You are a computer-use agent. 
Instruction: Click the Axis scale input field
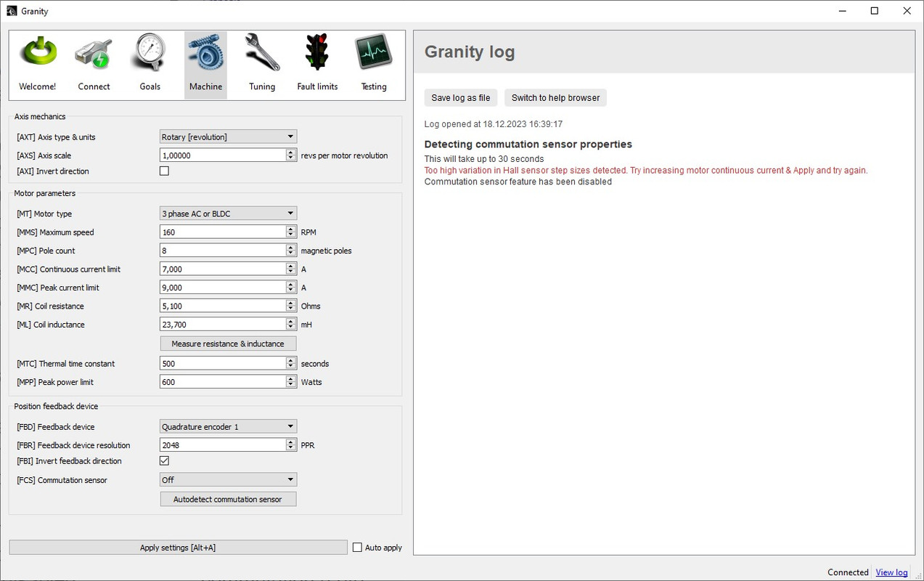(223, 155)
